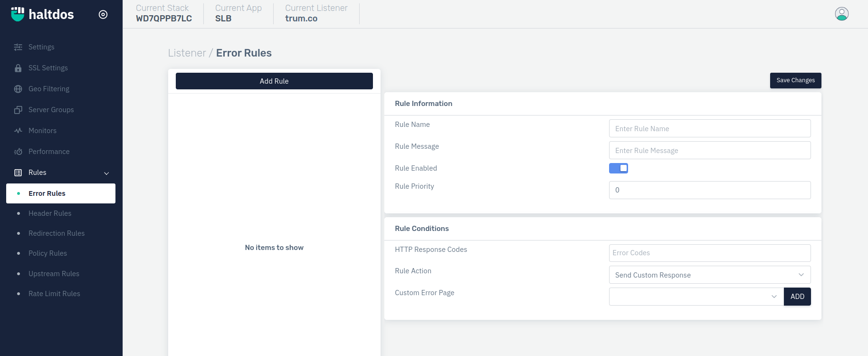The height and width of the screenshot is (356, 868).
Task: Click the haltdos logo icon
Action: click(18, 14)
